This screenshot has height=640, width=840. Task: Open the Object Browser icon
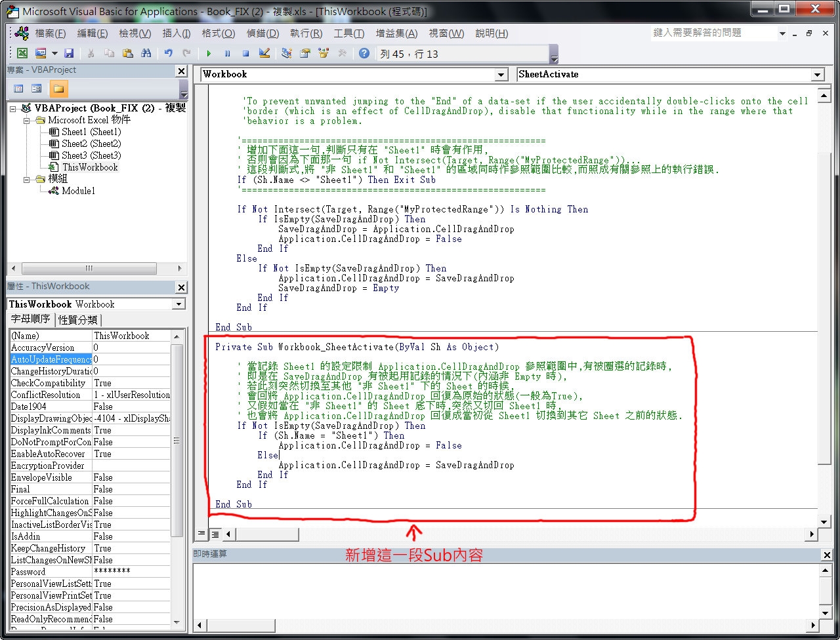point(324,54)
